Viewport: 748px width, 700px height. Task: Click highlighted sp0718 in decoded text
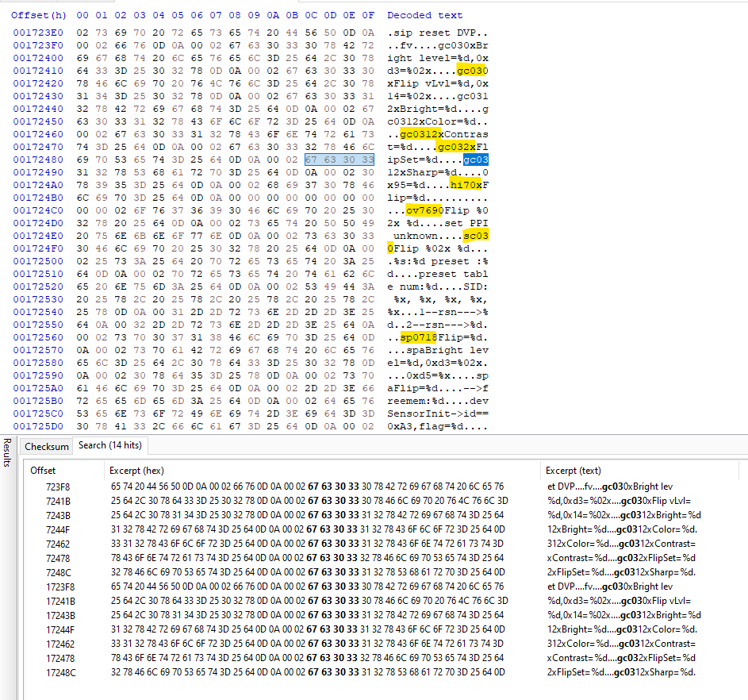tap(418, 337)
